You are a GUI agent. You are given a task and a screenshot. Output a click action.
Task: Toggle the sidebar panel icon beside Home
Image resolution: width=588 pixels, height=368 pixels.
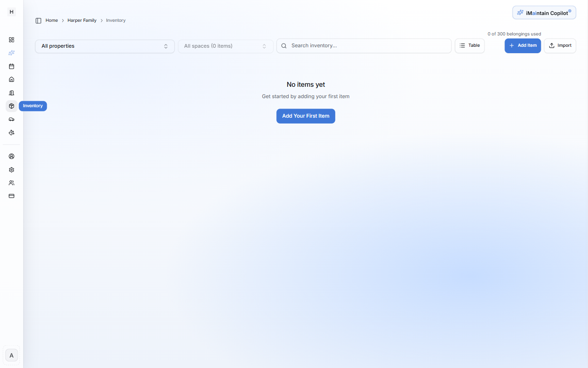click(39, 20)
